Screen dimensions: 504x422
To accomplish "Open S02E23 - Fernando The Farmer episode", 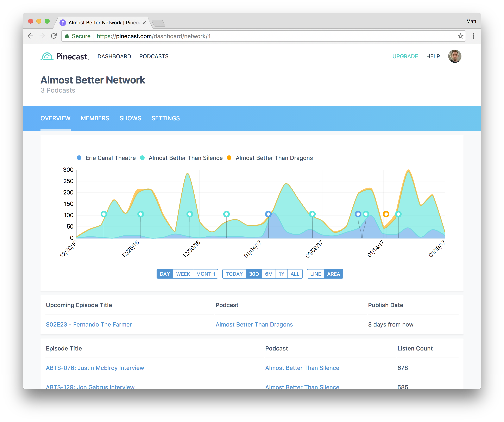I will click(89, 324).
